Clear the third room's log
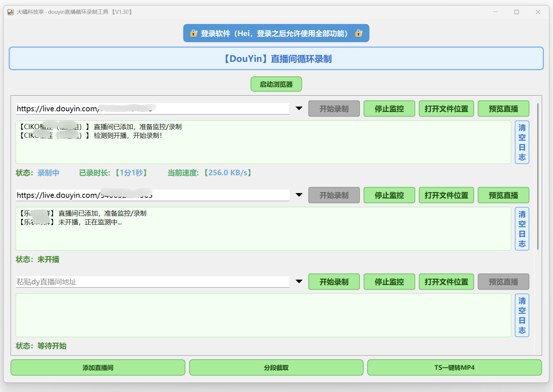553x392 pixels. point(522,315)
